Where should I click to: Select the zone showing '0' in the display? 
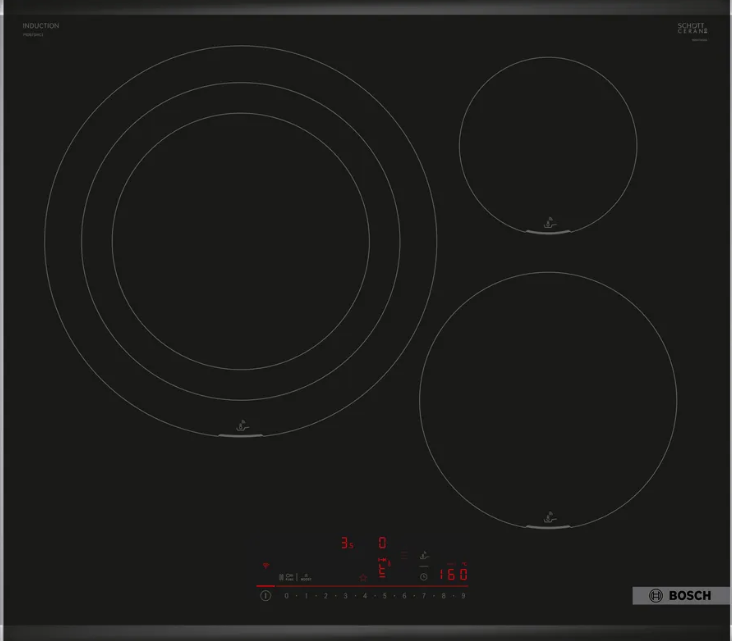point(382,543)
